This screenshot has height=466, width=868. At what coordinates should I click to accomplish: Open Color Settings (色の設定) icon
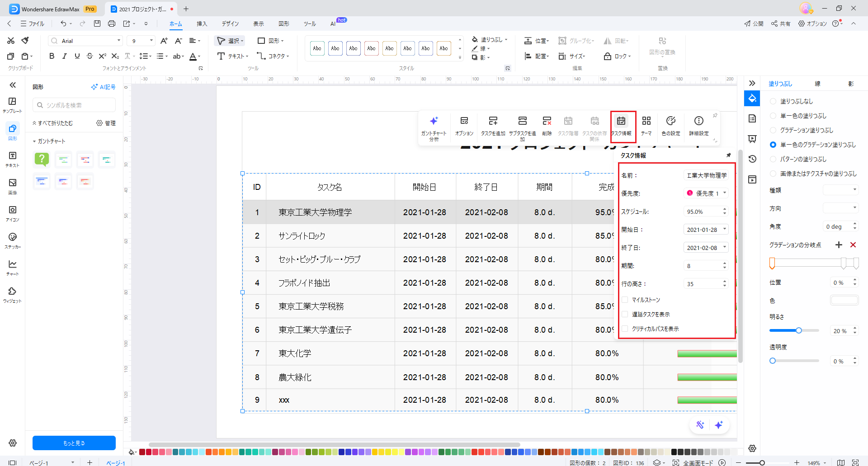click(x=670, y=121)
